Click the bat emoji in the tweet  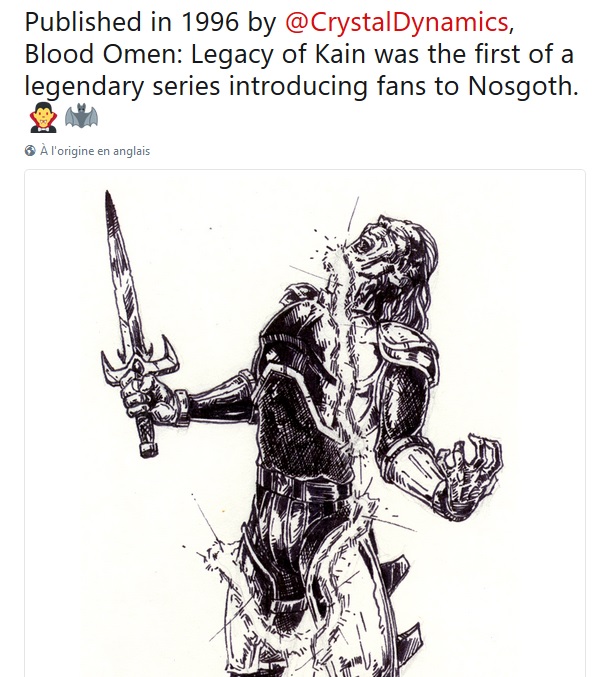tap(82, 116)
